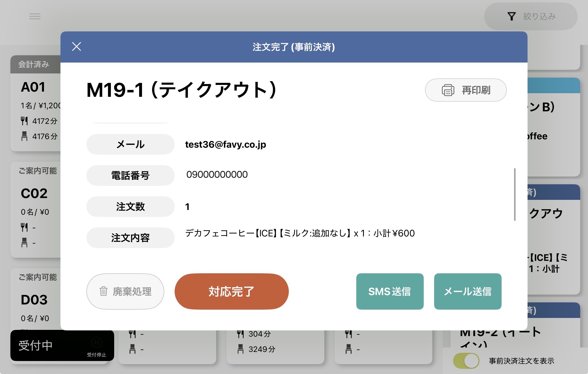Click the 受付停止 label

point(97,355)
